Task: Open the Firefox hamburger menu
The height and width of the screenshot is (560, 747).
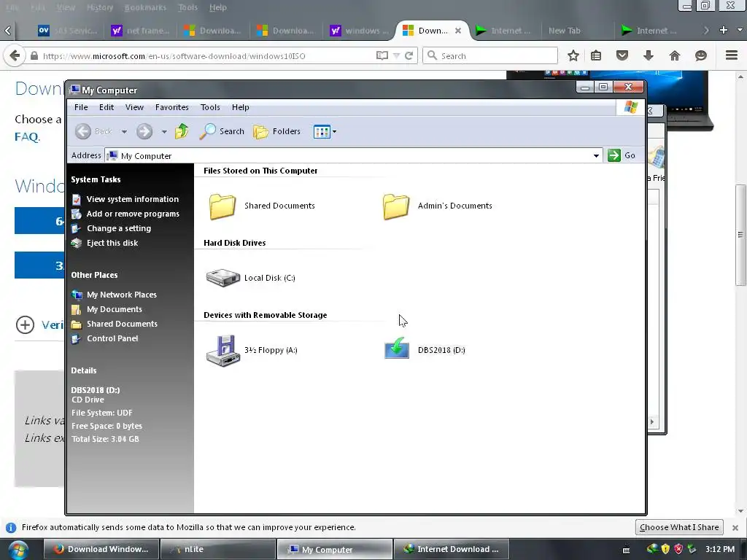Action: [x=732, y=55]
